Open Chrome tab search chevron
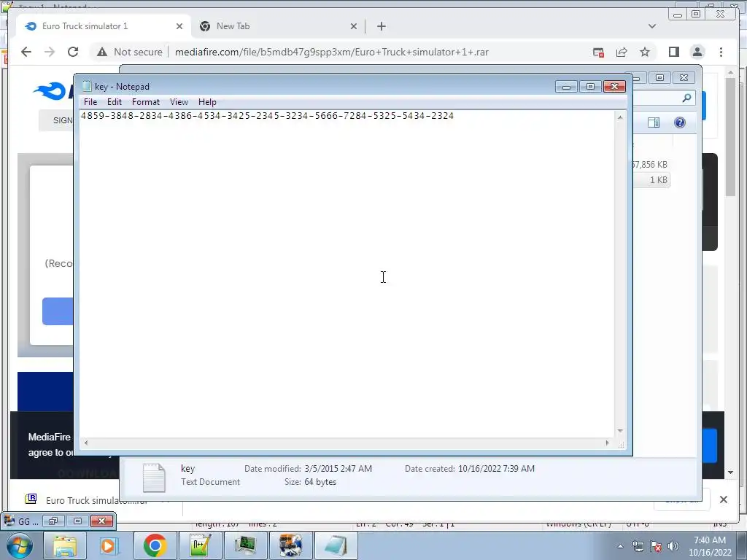747x560 pixels. coord(652,26)
